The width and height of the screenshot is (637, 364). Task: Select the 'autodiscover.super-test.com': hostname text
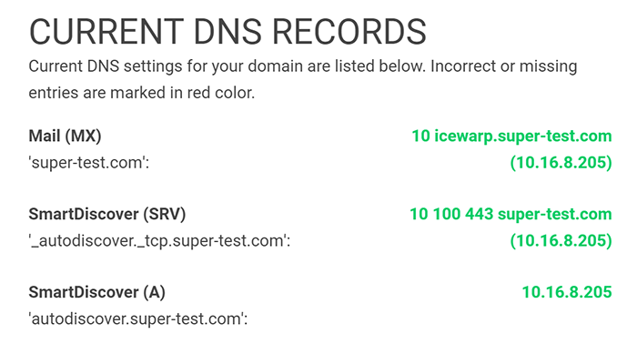click(138, 318)
